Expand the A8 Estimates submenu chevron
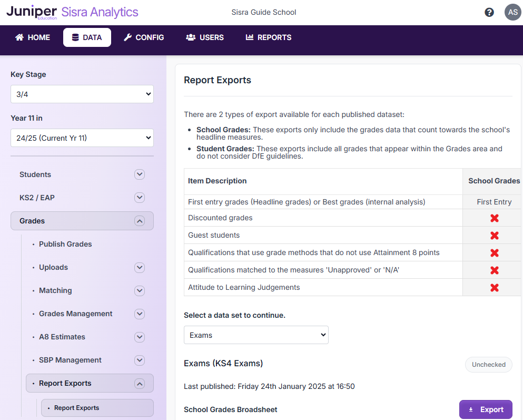This screenshot has width=523, height=420. [x=140, y=337]
